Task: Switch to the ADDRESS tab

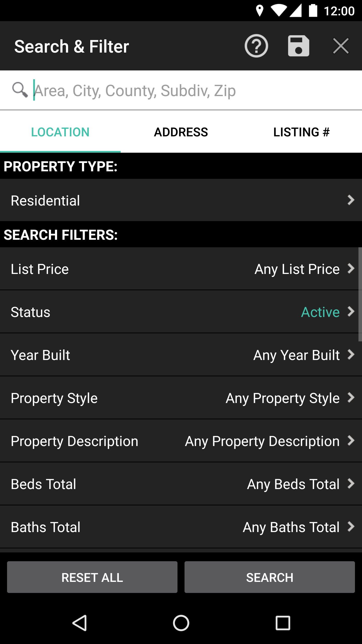Action: (181, 132)
